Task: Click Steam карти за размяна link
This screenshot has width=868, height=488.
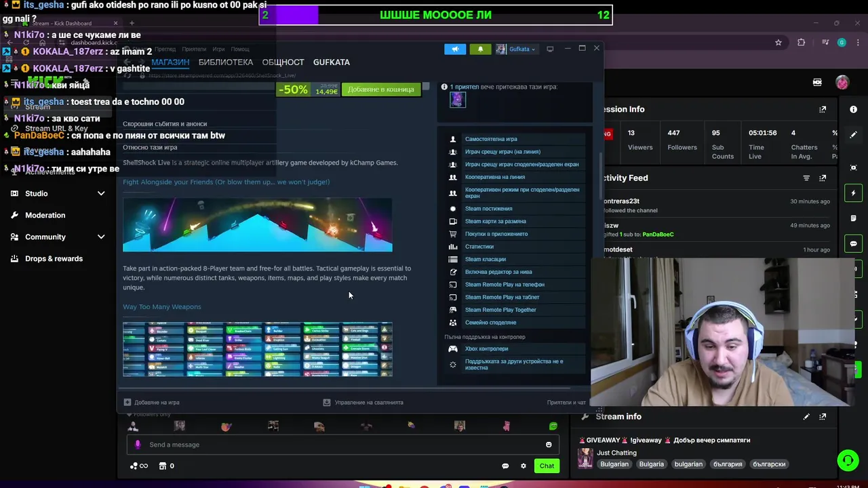Action: coord(496,221)
